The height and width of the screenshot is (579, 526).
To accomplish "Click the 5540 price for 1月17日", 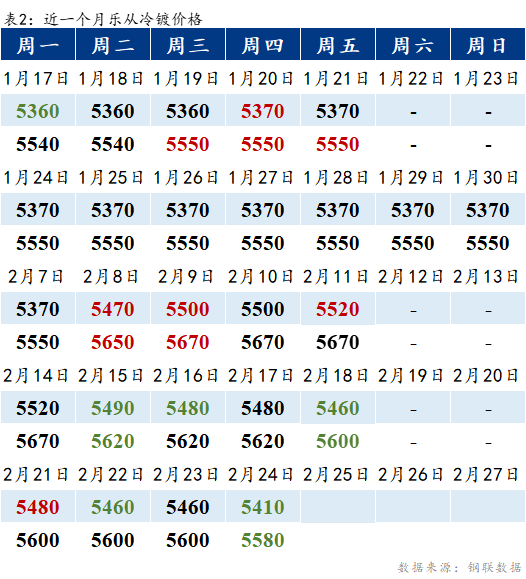I will pyautogui.click(x=38, y=144).
